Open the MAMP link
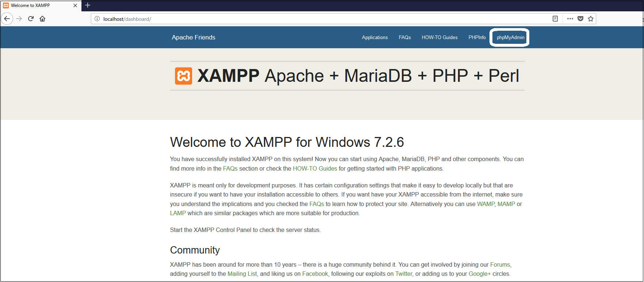Image resolution: width=644 pixels, height=282 pixels. 506,204
